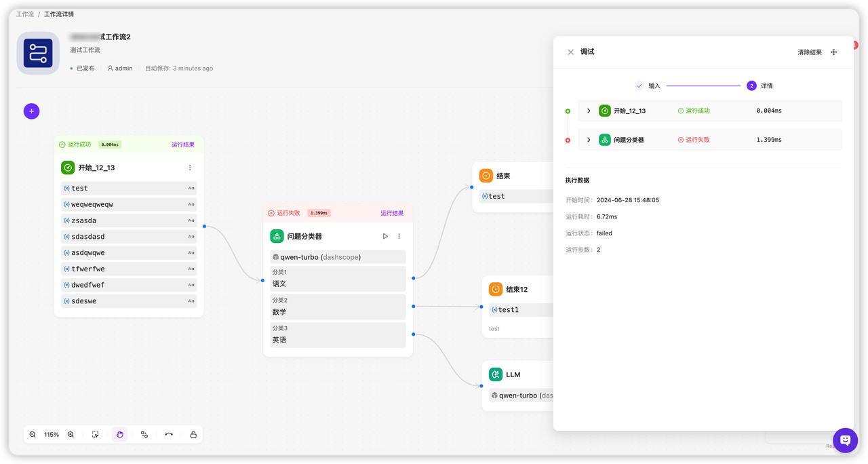The width and height of the screenshot is (868, 464).
Task: Click 清除结果 to clear results
Action: pos(810,52)
